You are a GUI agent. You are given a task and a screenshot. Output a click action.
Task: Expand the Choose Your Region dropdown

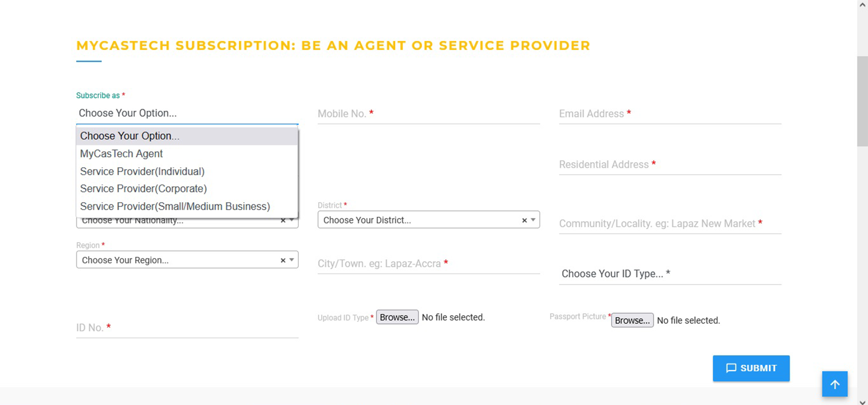(179, 260)
